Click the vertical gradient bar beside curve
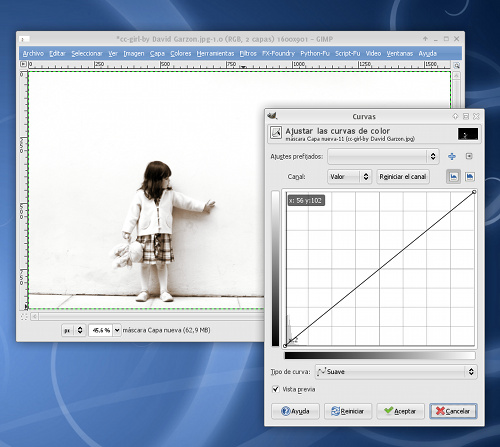The image size is (500, 447). pos(275,268)
